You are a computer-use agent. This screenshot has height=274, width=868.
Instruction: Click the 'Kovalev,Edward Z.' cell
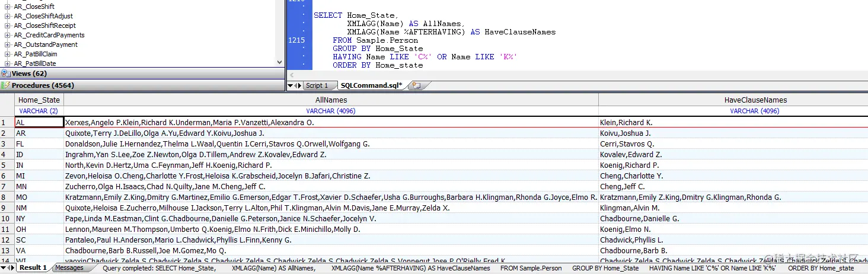(733, 154)
